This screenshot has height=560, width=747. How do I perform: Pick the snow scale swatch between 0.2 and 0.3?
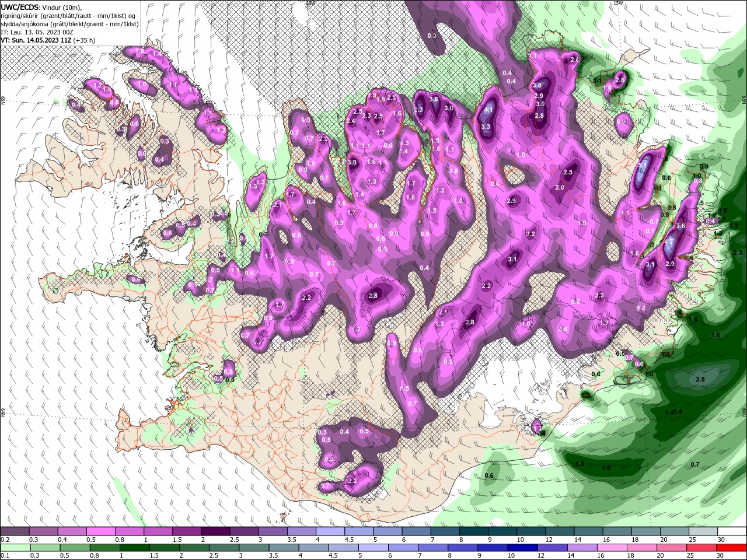[x=15, y=531]
